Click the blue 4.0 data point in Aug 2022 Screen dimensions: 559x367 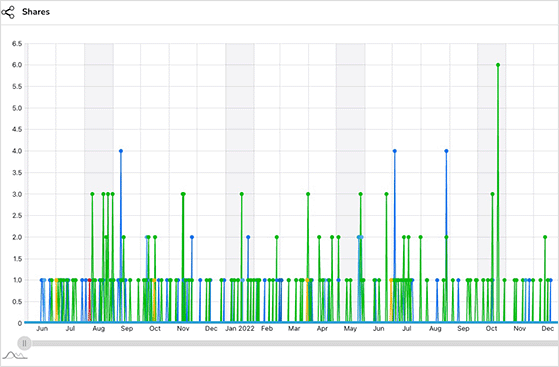click(x=446, y=151)
